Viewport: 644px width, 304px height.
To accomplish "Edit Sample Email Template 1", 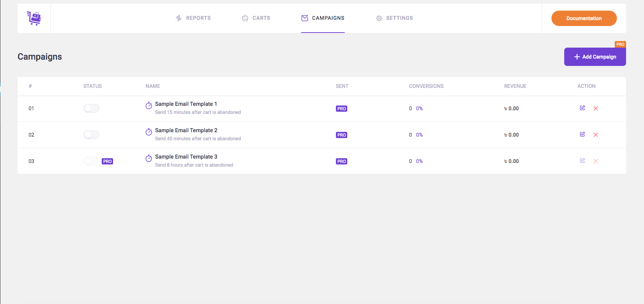I will pos(582,108).
